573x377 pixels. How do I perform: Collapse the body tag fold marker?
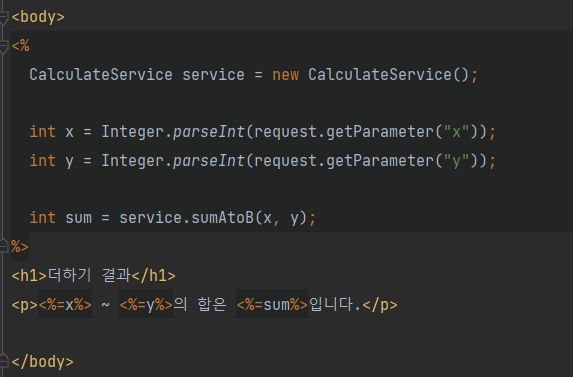coord(3,18)
